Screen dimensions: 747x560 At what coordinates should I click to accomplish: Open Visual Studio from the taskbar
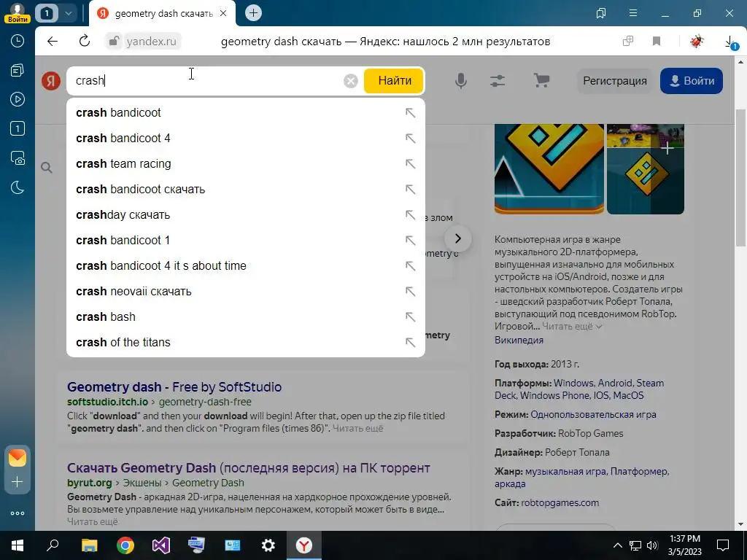pos(161,545)
